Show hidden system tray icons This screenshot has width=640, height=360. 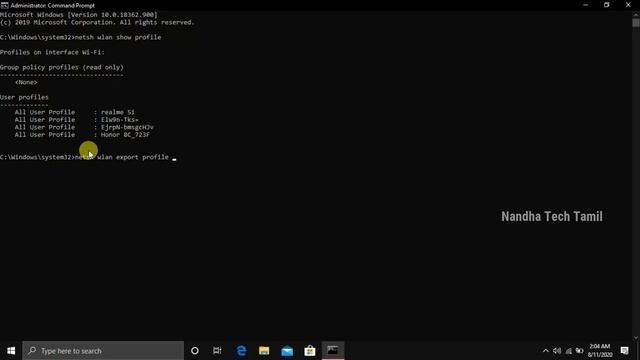[x=545, y=351]
